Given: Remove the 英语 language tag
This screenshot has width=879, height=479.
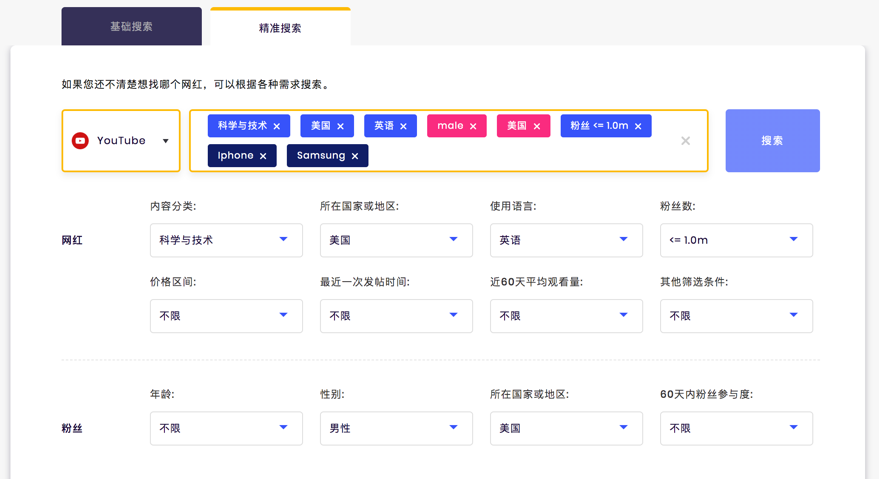Looking at the screenshot, I should pos(404,127).
